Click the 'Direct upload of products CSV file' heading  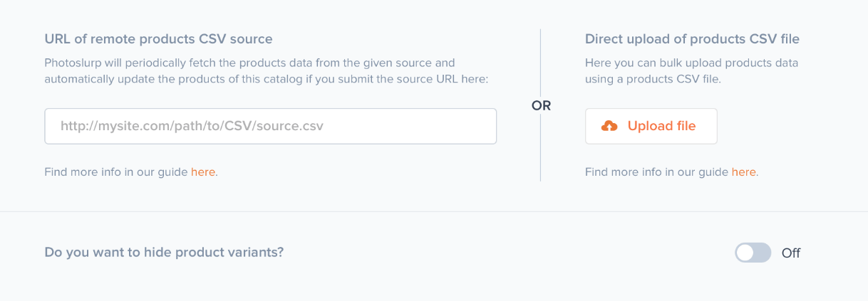(x=697, y=38)
